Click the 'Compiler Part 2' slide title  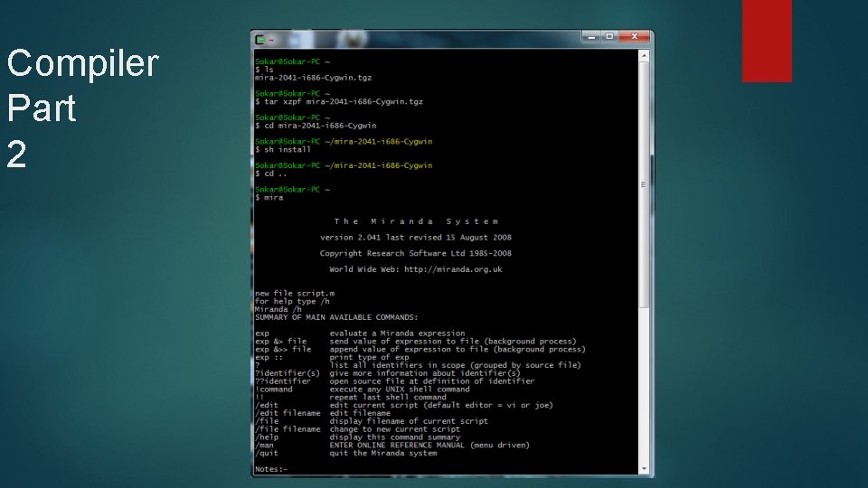(83, 108)
